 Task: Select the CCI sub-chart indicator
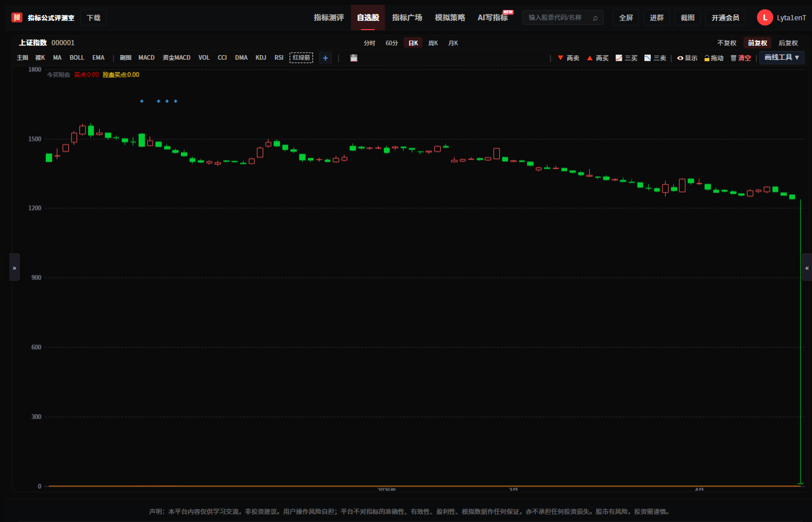[x=222, y=58]
